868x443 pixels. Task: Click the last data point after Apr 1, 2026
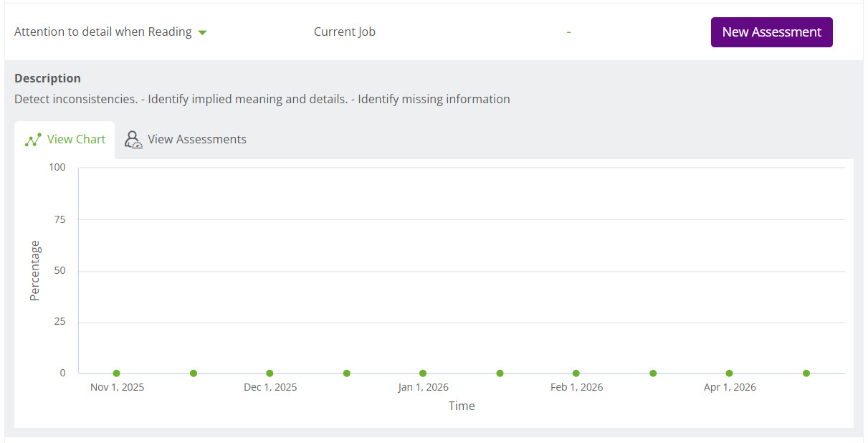pyautogui.click(x=806, y=373)
